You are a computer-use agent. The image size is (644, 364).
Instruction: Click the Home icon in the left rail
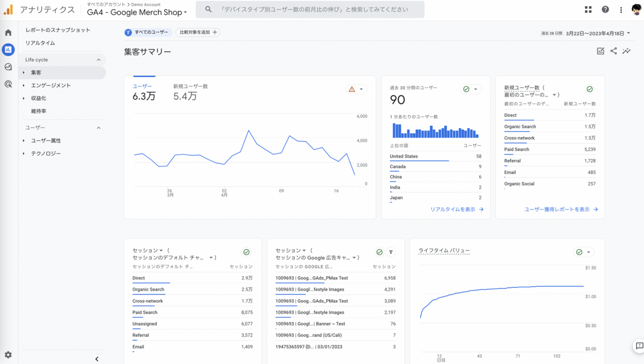click(x=8, y=32)
